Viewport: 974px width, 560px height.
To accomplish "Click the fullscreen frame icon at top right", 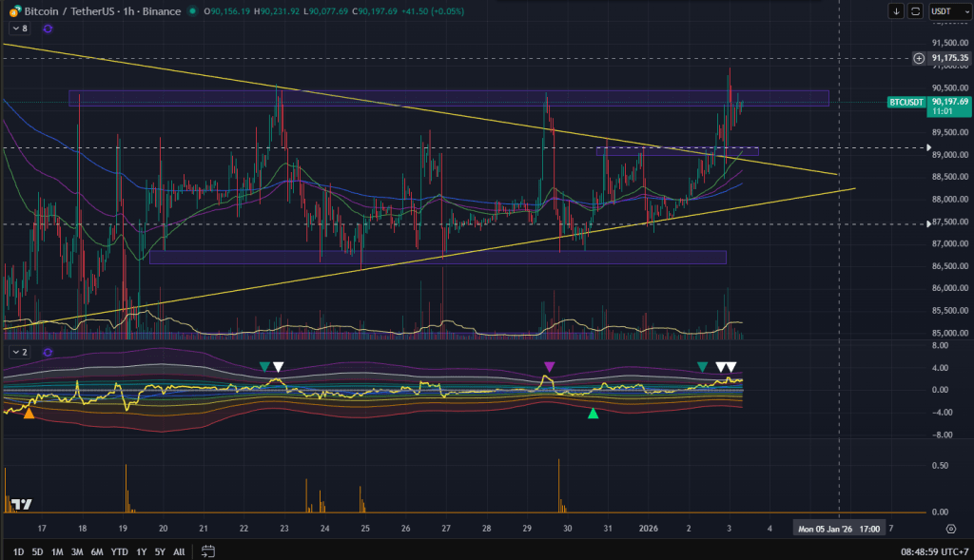I will coord(915,11).
